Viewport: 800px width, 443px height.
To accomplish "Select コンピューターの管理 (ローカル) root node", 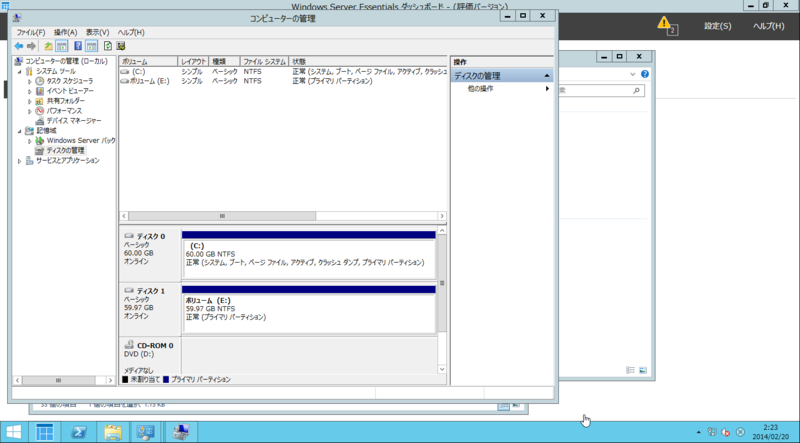I will [66, 61].
